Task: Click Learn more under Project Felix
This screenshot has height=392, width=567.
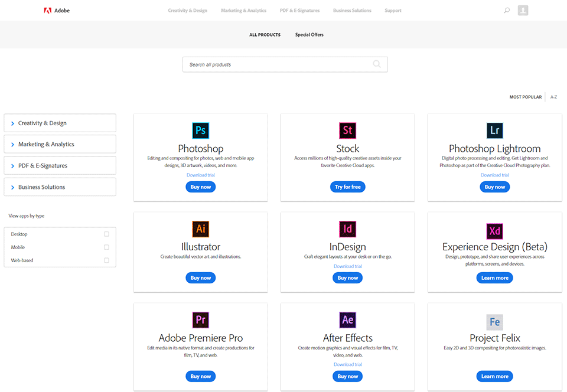Action: (x=495, y=376)
